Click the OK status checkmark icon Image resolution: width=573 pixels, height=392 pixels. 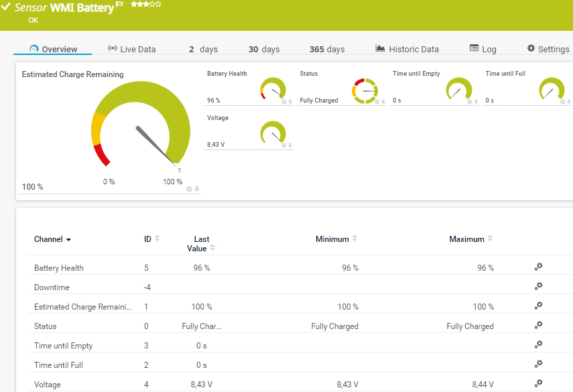(6, 6)
